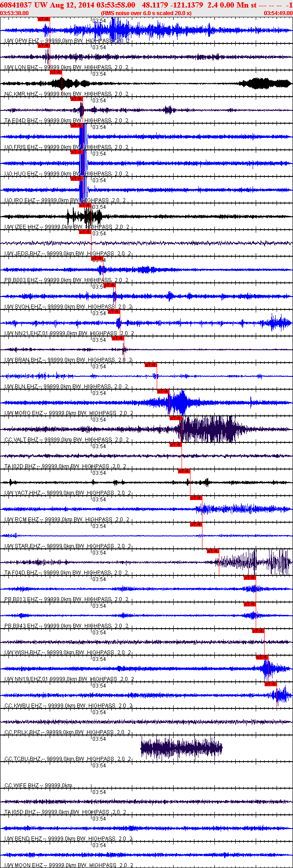Select the pick marker on UW NN19 trace

click(x=262, y=657)
